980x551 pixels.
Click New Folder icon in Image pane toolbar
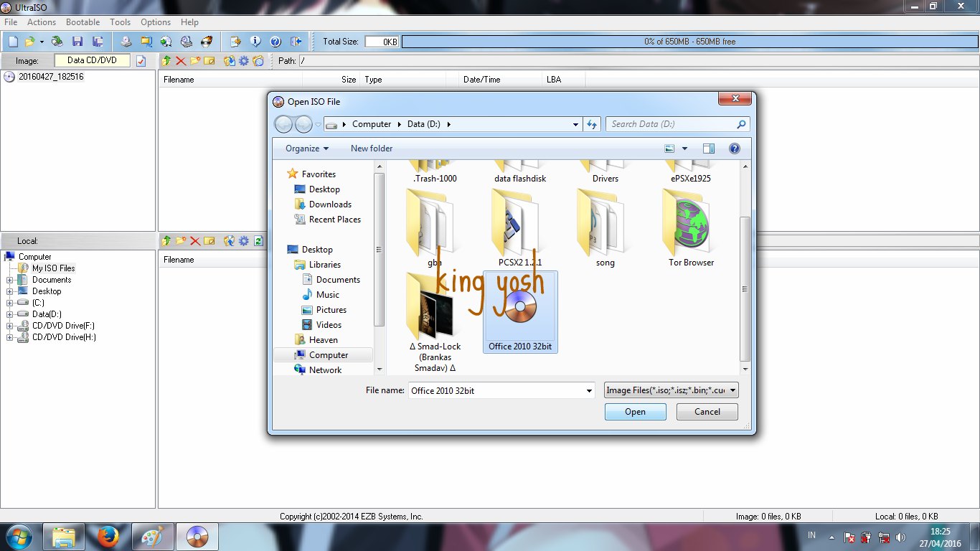coord(195,61)
